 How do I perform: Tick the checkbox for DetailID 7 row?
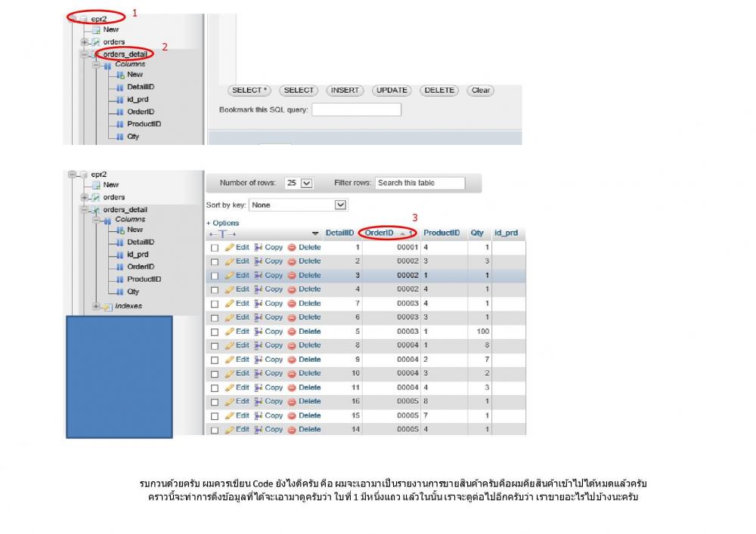click(215, 304)
